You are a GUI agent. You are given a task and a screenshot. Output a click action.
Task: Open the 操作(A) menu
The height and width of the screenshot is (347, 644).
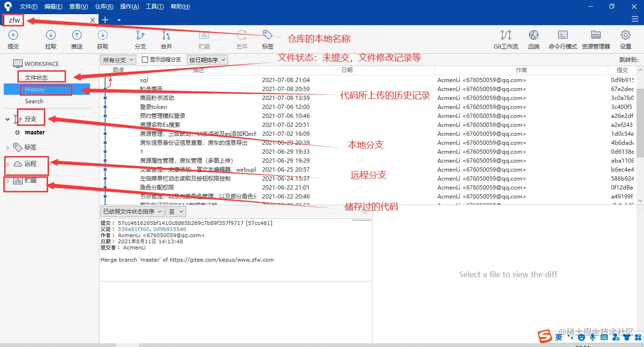[129, 7]
